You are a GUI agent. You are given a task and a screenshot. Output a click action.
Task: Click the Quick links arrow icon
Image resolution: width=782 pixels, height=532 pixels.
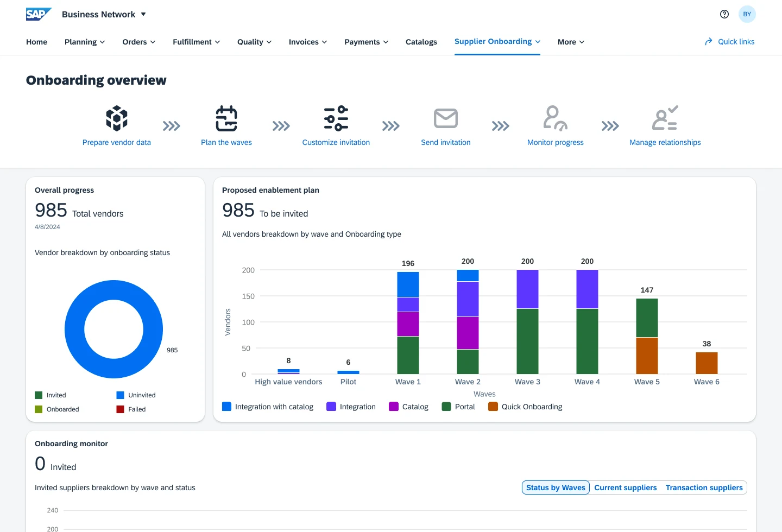point(709,42)
